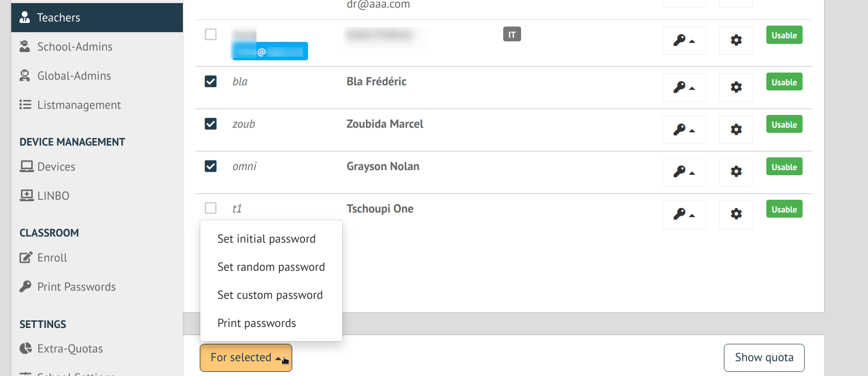Open the Enroll page under Classroom

tap(52, 257)
